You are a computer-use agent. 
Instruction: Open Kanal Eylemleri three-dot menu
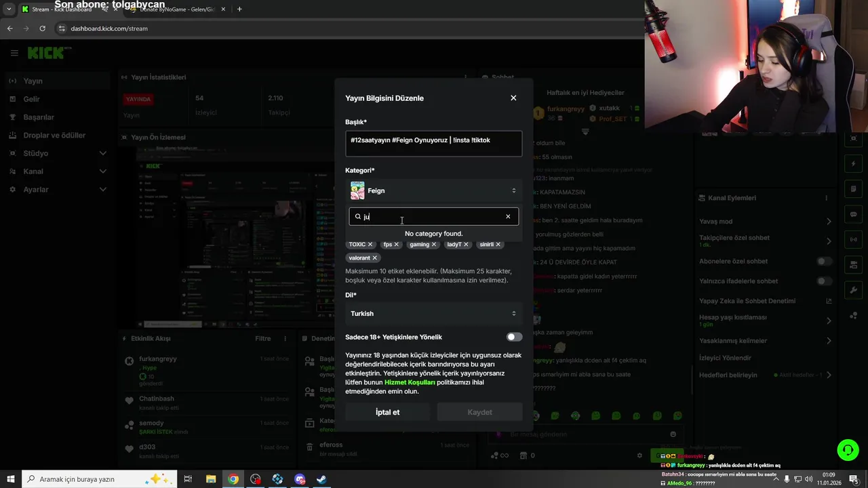point(826,198)
